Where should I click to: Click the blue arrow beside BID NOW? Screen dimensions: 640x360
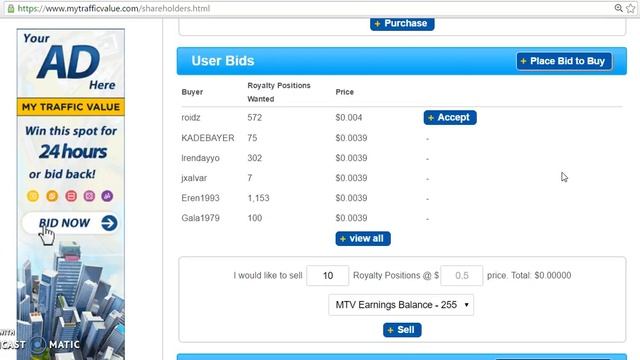(x=109, y=223)
